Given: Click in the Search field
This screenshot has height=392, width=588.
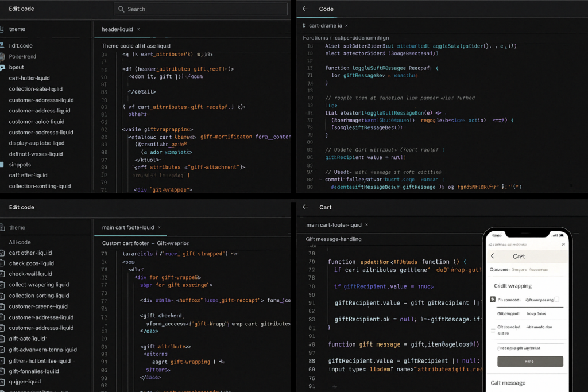Looking at the screenshot, I should click(200, 9).
